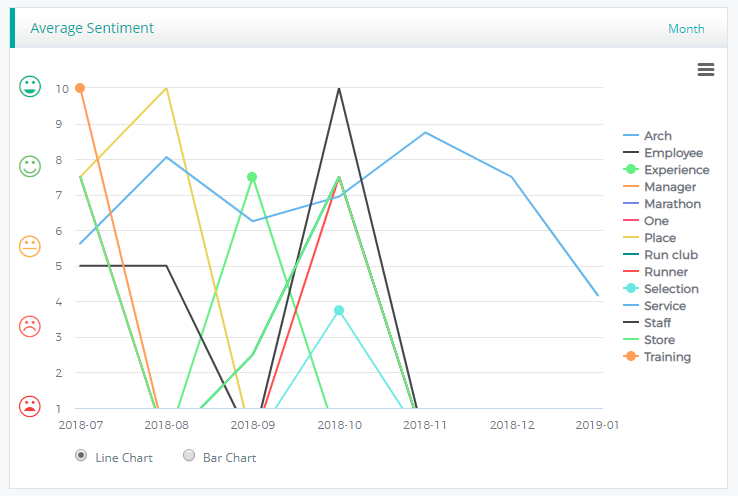Toggle the Place series in legend
The image size is (738, 496).
click(x=649, y=238)
